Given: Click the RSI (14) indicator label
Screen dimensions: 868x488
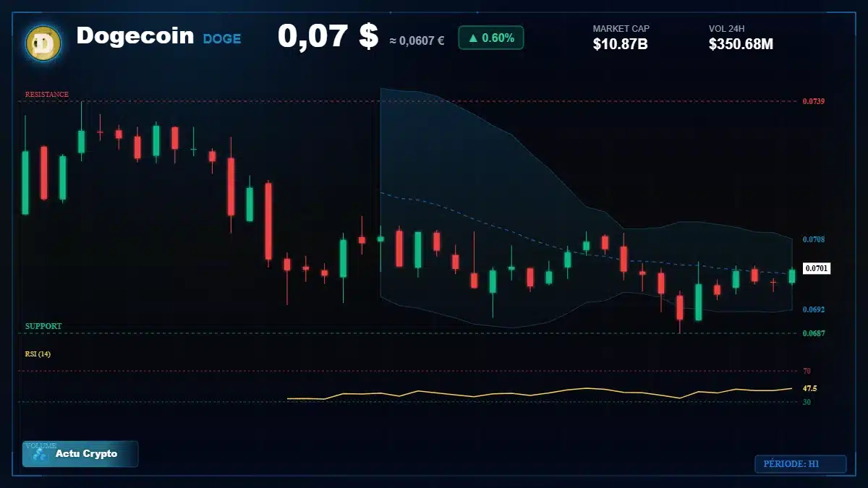Looking at the screenshot, I should tap(38, 354).
